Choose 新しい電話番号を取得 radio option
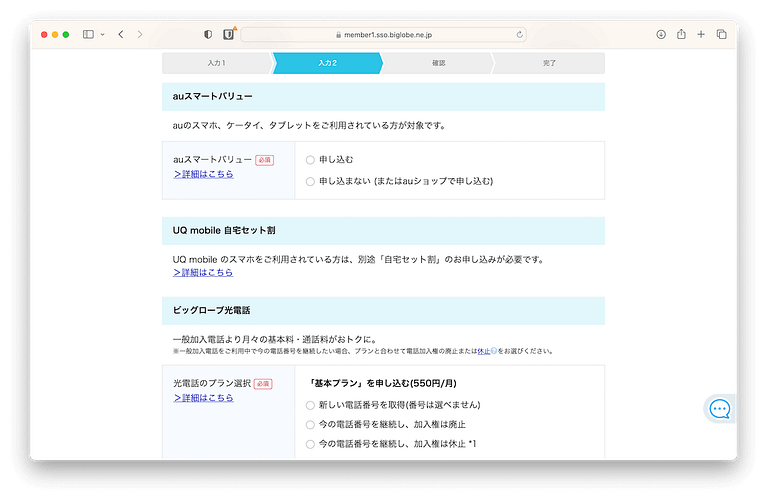 tap(310, 405)
